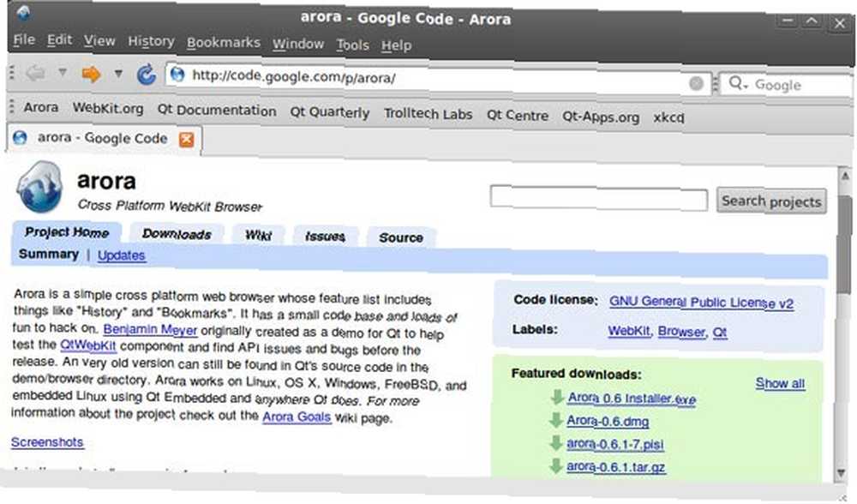Click the back navigation arrow
The width and height of the screenshot is (857, 504).
[x=35, y=72]
